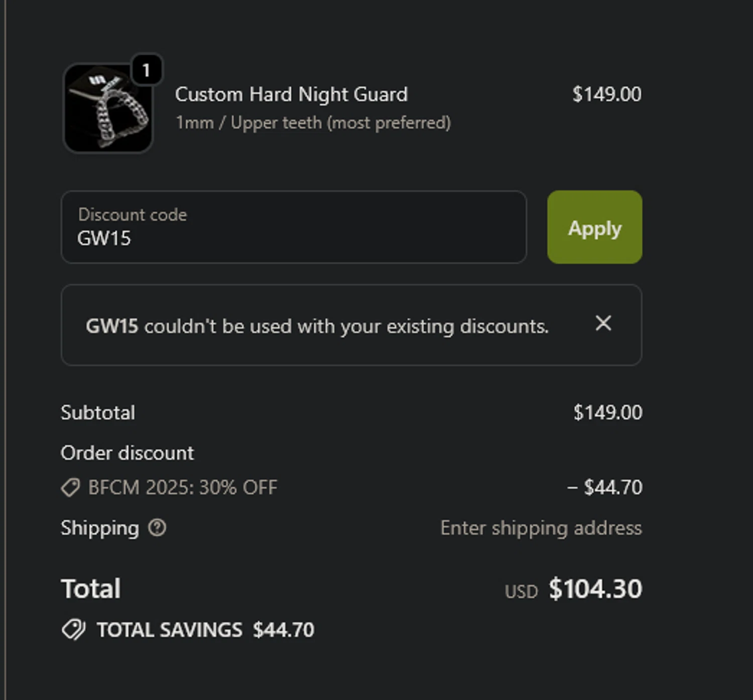Click the Apply discount button

click(x=594, y=227)
